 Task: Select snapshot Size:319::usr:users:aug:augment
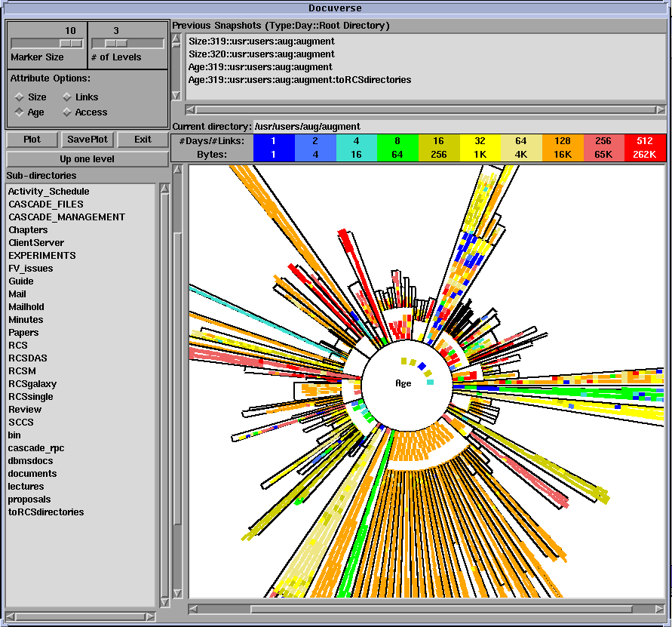point(262,41)
